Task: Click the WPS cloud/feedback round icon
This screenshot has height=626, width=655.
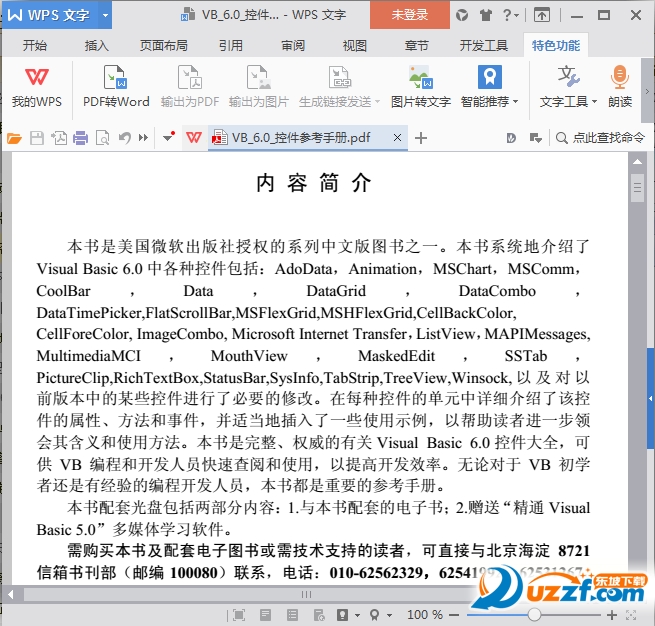Action: point(462,15)
